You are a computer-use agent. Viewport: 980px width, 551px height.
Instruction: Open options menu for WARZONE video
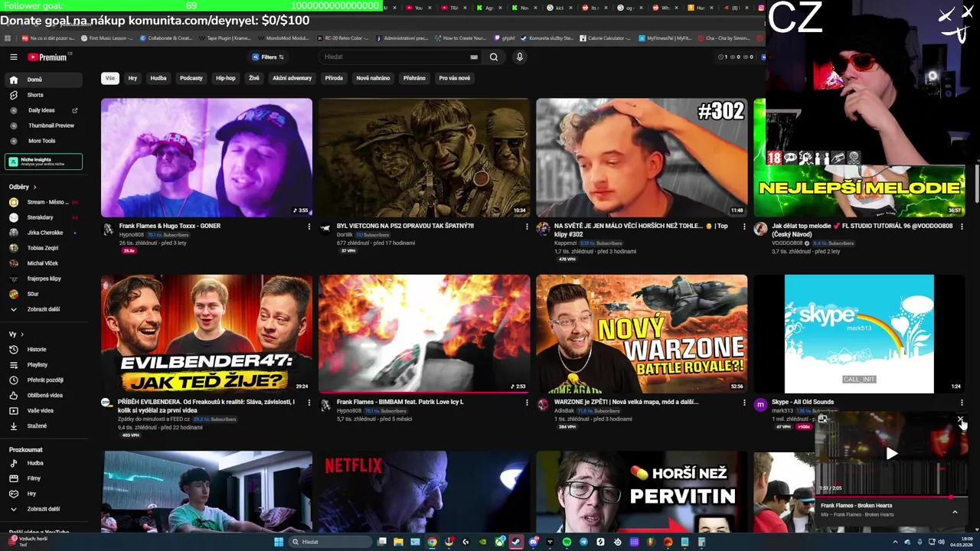point(744,403)
